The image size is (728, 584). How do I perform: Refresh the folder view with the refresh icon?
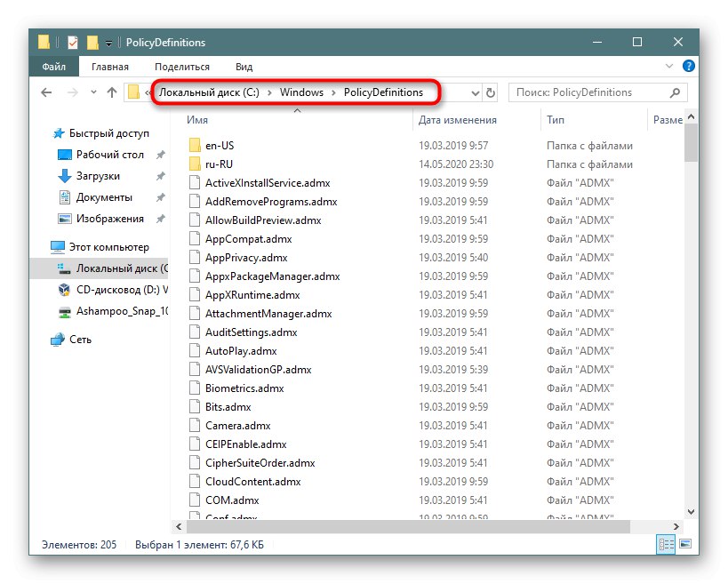492,92
